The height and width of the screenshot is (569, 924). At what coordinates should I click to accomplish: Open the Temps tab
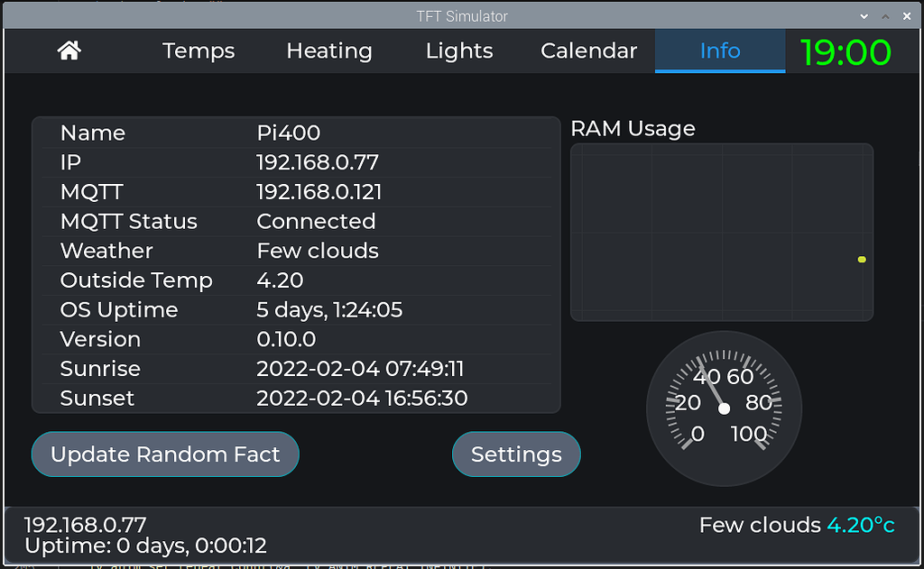[x=198, y=50]
